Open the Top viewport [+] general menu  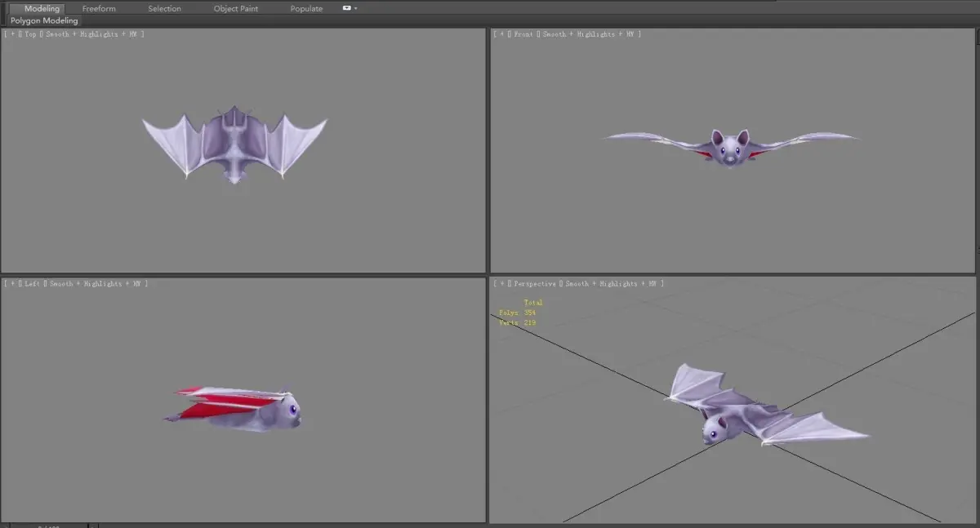(13, 34)
